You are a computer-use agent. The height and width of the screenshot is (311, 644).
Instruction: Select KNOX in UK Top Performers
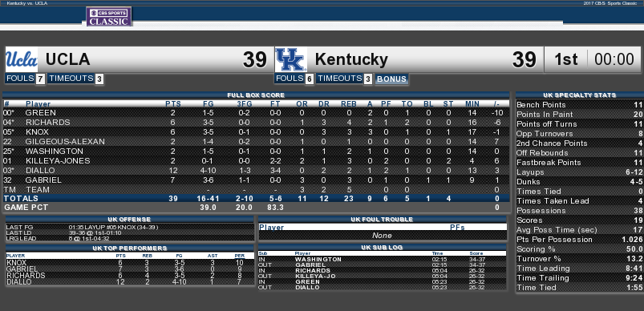tap(16, 263)
